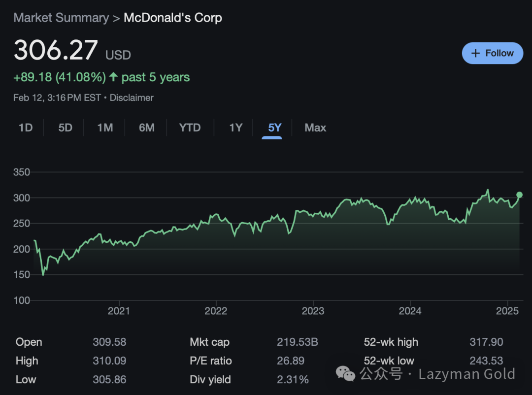Click the Feb 12, 3:16 PM EST timestamp
Viewport: 532px width, 395px height.
pos(57,98)
